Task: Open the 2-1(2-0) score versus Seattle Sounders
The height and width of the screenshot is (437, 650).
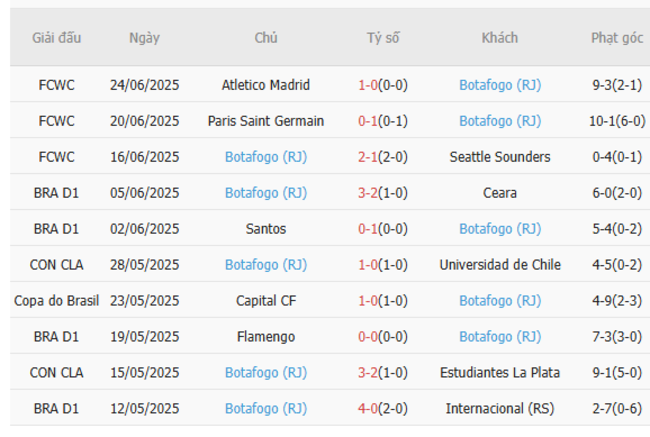Action: [x=382, y=157]
